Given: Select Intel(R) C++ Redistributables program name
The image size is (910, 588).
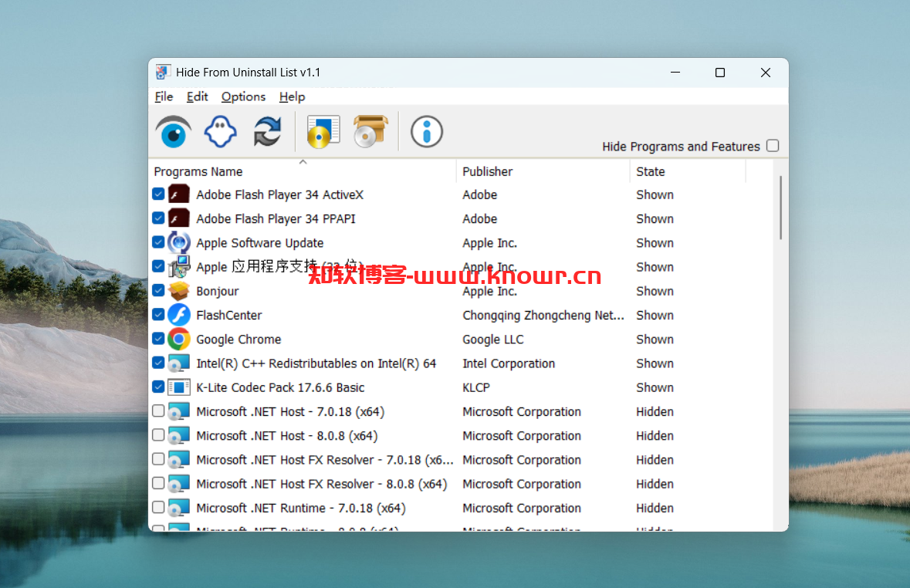Looking at the screenshot, I should tap(316, 363).
